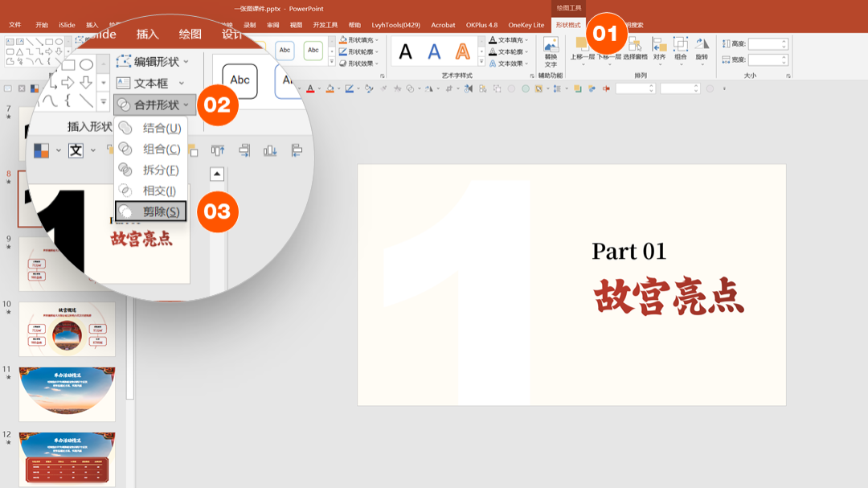The image size is (868, 488).
Task: Click the crop icon in the custom toolbar
Action: pos(449,88)
